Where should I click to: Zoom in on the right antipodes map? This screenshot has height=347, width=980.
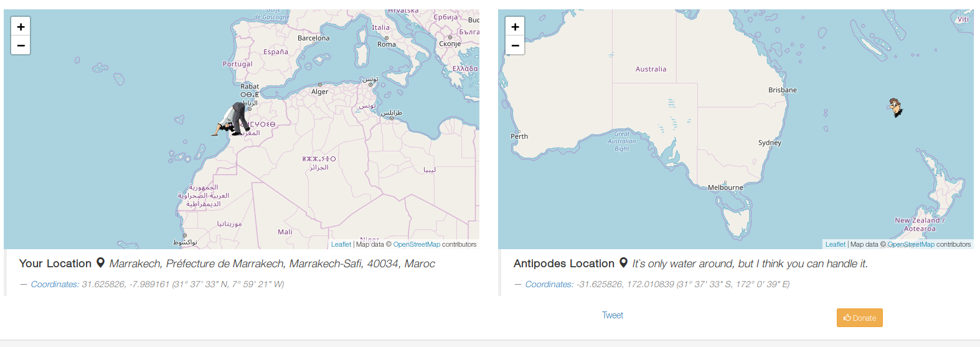coord(515,27)
